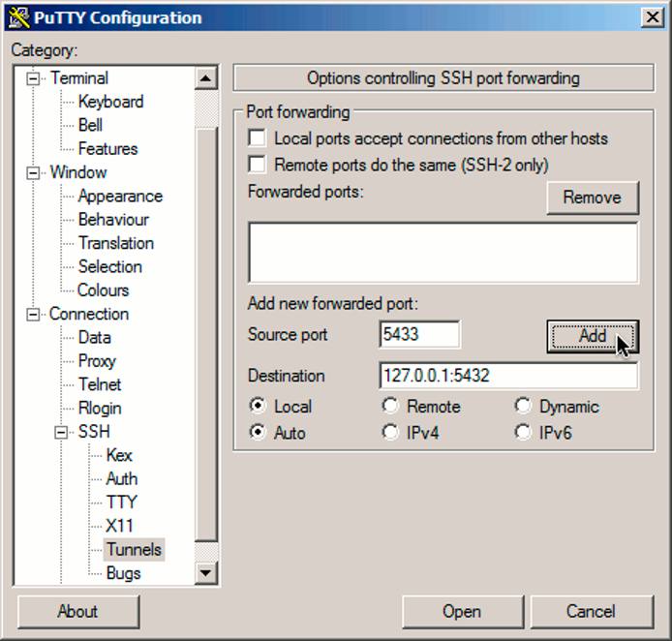
Task: Open the Colours category
Action: pos(104,290)
